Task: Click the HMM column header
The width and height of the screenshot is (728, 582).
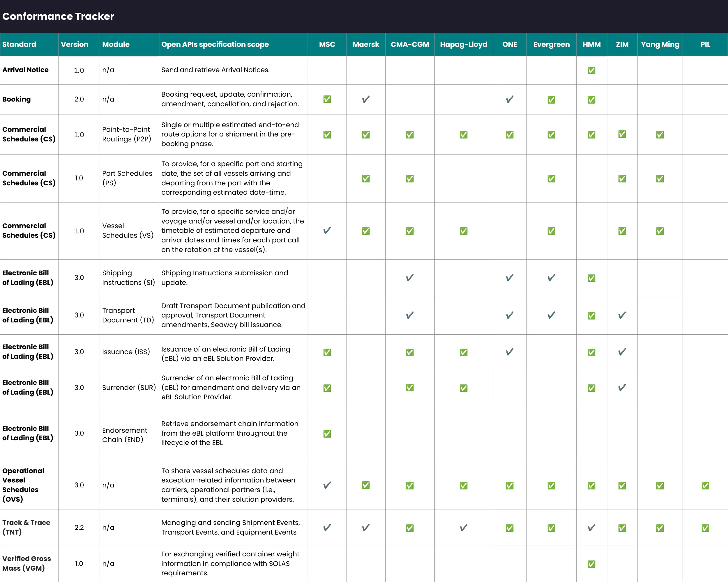Action: (x=591, y=44)
